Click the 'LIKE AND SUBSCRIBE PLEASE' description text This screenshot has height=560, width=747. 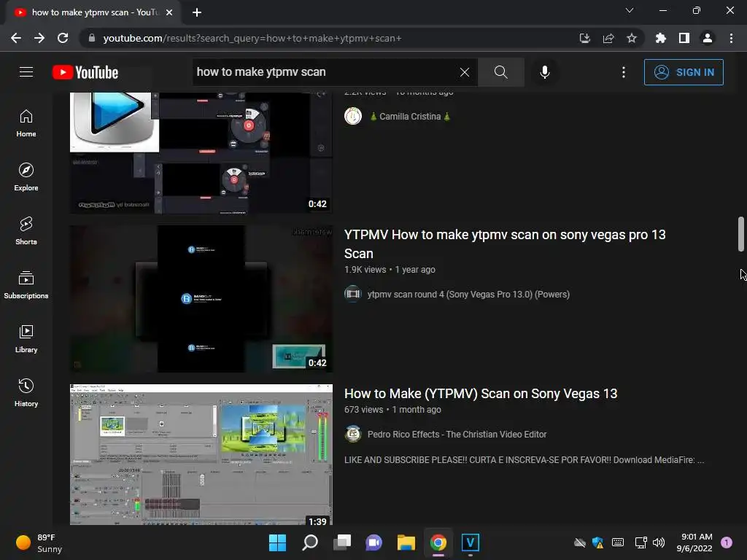(x=524, y=460)
